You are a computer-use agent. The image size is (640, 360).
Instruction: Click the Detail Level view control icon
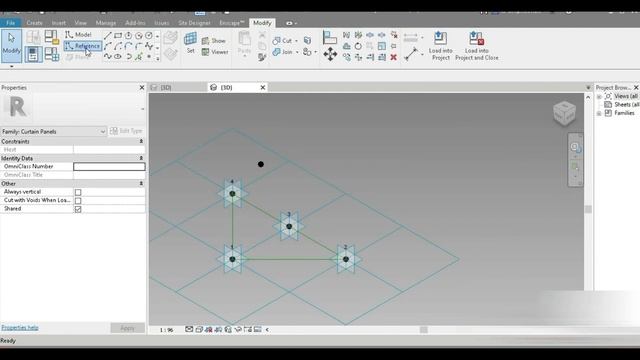click(189, 329)
